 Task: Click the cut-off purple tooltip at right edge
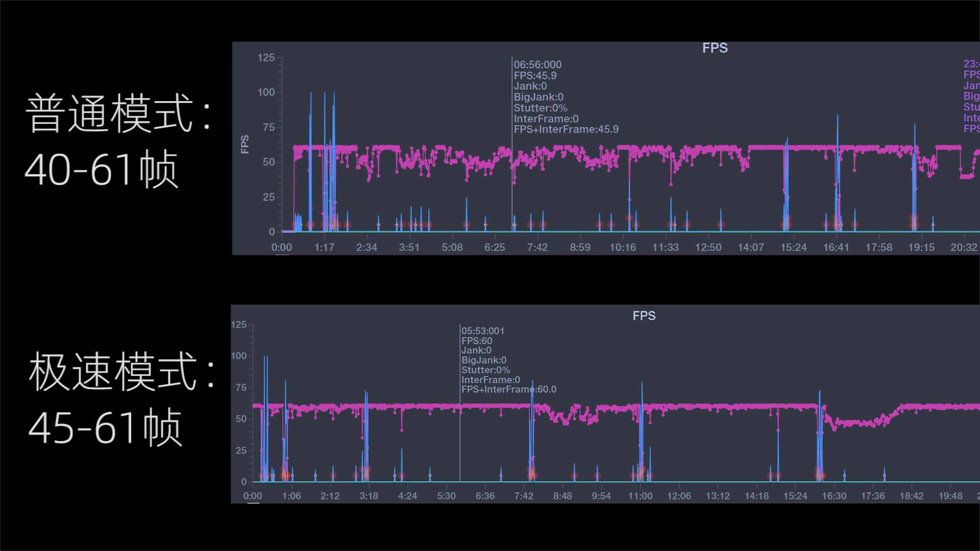(971, 96)
